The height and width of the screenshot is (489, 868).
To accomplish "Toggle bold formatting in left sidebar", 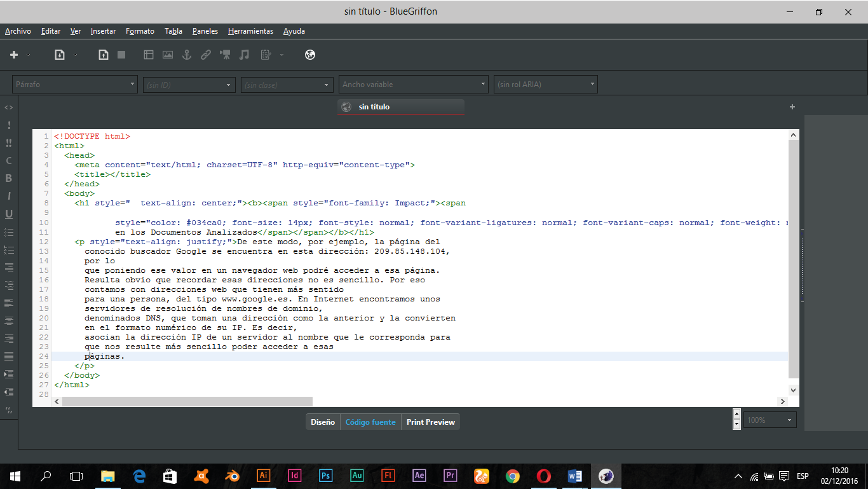I will pyautogui.click(x=9, y=178).
